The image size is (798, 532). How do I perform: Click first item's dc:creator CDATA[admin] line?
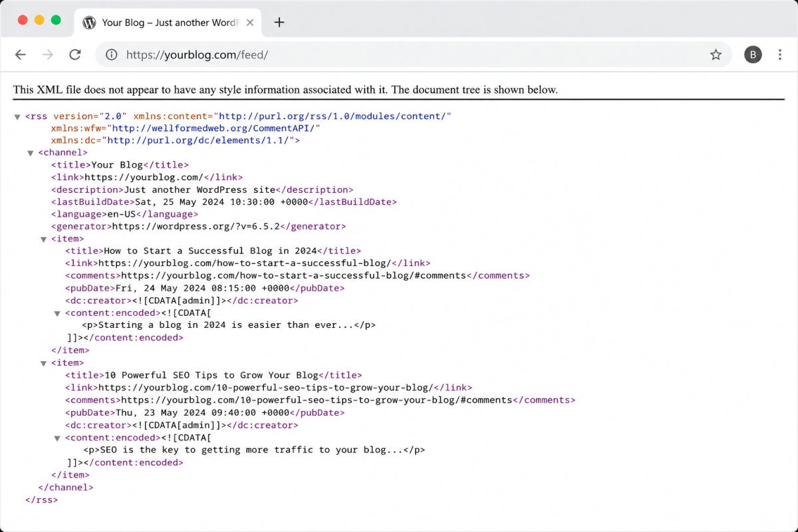click(182, 301)
